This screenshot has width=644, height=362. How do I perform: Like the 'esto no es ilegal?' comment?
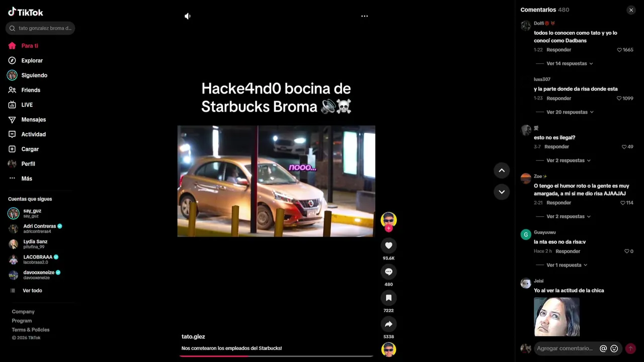[624, 147]
